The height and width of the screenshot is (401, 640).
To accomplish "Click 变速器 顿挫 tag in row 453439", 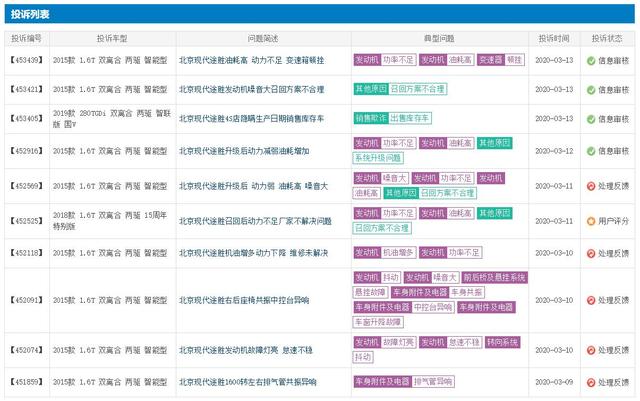I will [501, 60].
